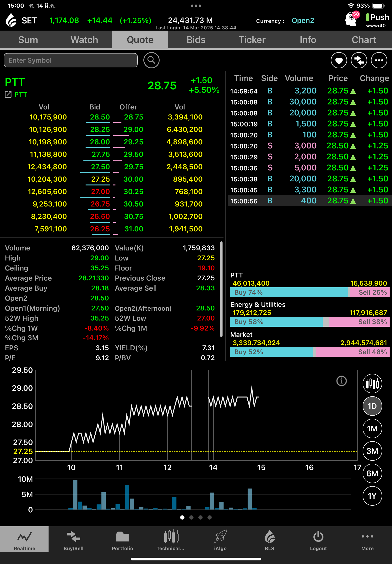Select best bid price 28.50

click(x=100, y=117)
